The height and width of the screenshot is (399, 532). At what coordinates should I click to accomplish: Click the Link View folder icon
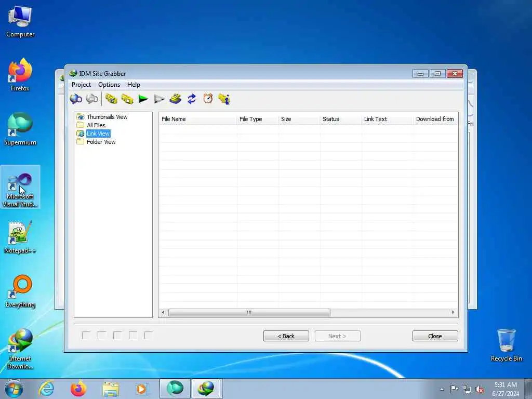click(x=81, y=134)
